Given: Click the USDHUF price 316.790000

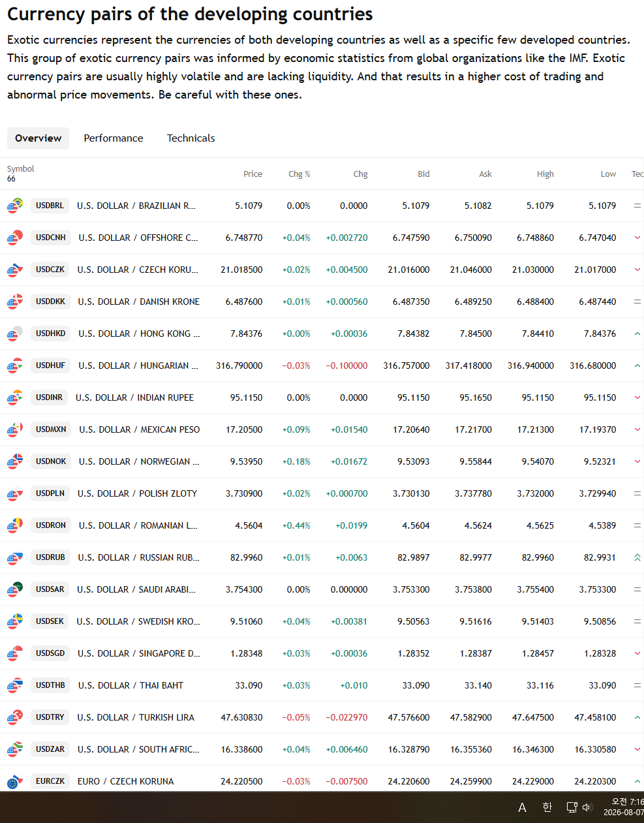Looking at the screenshot, I should coord(239,365).
